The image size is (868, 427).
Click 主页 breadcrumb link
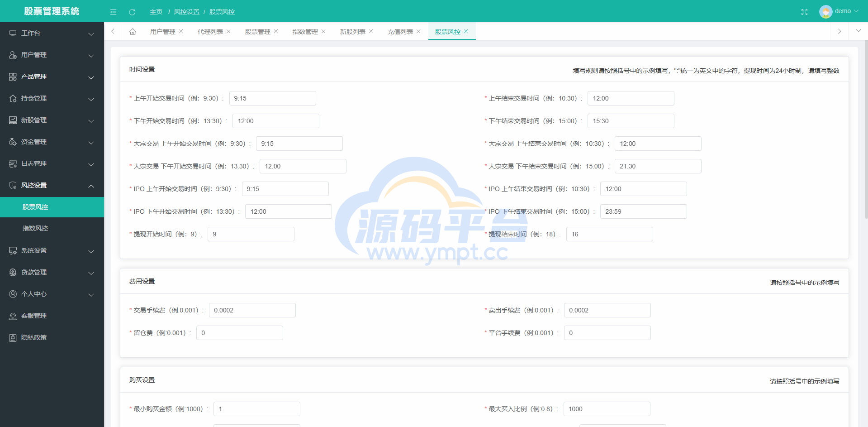(x=156, y=12)
